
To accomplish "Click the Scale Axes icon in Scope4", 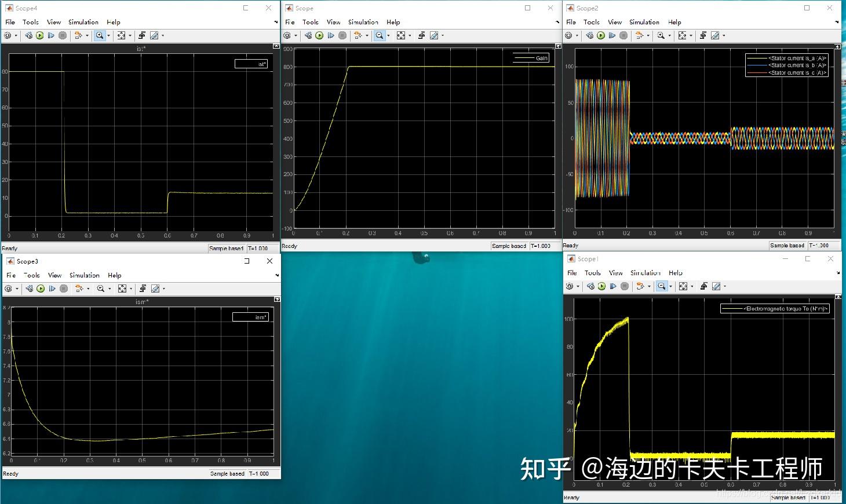I will [121, 35].
